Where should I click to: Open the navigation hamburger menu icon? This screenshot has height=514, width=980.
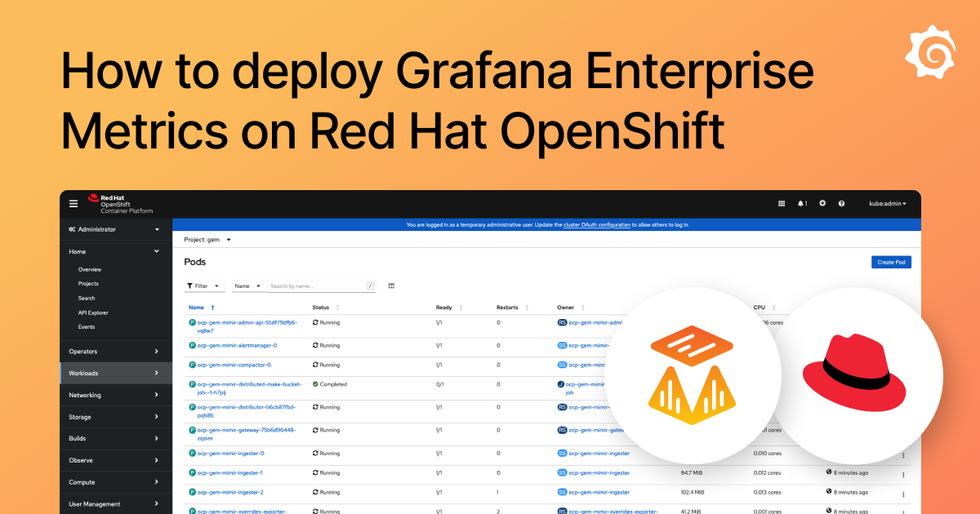pyautogui.click(x=73, y=203)
